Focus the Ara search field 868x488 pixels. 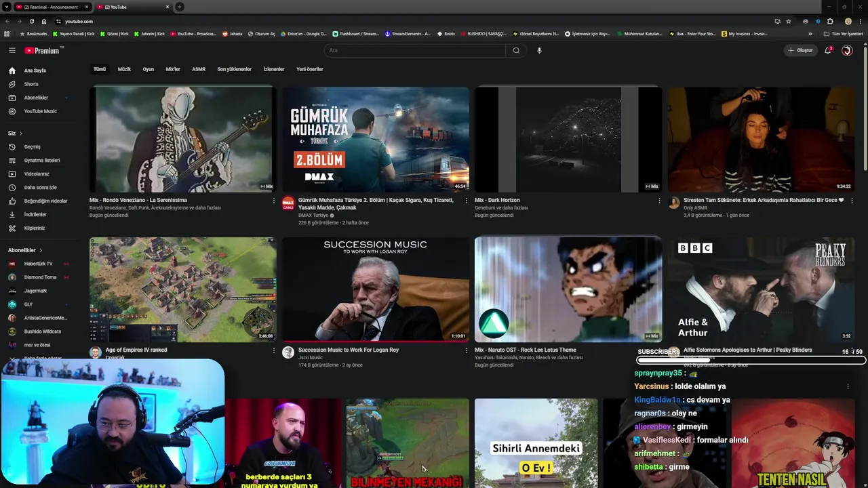tap(415, 50)
